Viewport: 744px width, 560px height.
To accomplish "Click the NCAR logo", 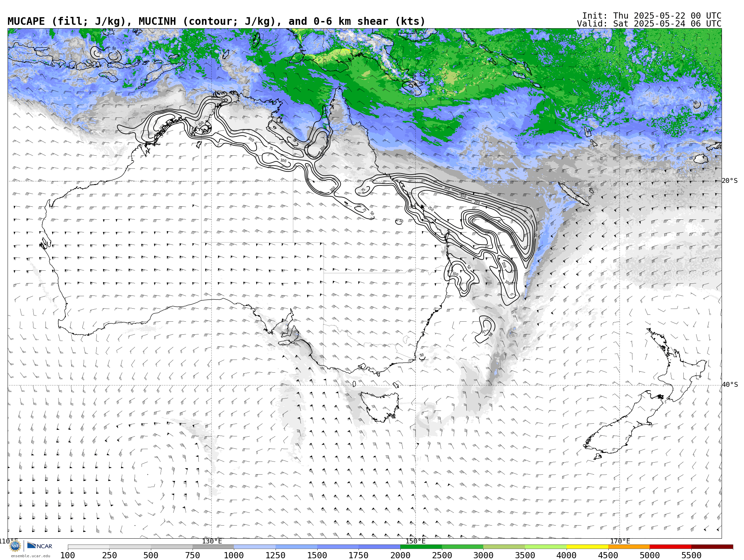I will 40,546.
